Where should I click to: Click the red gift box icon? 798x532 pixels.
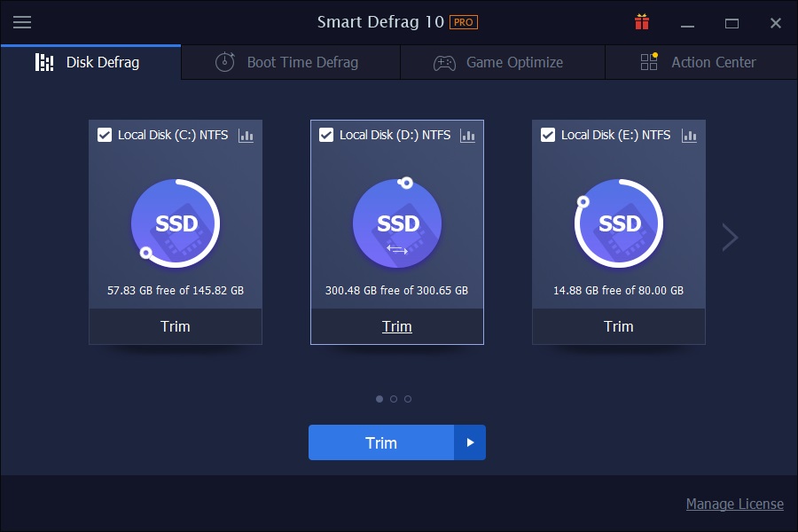coord(642,22)
